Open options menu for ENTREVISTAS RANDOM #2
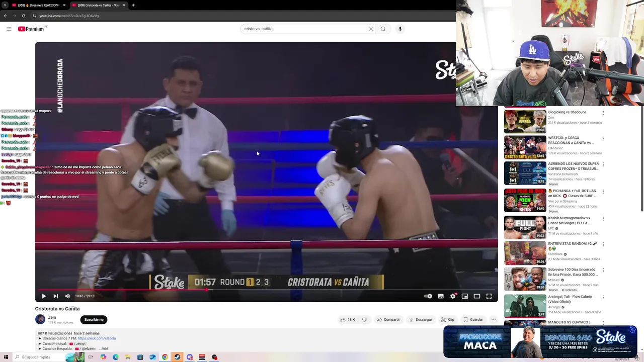Viewport: 644px width, 362px height. click(603, 244)
